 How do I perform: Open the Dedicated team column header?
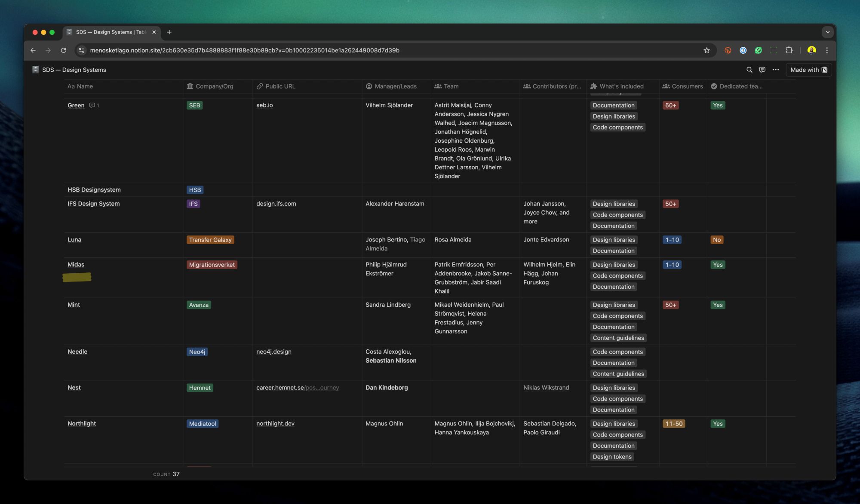(737, 86)
